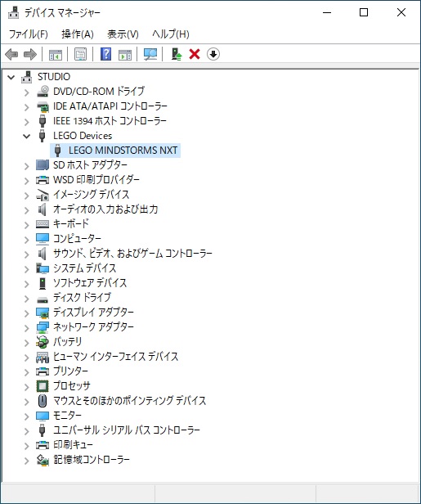Expand the プロセッサ category

point(27,387)
